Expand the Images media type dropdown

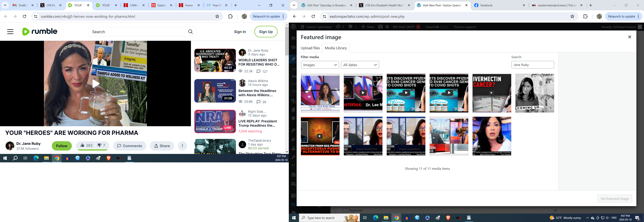320,65
